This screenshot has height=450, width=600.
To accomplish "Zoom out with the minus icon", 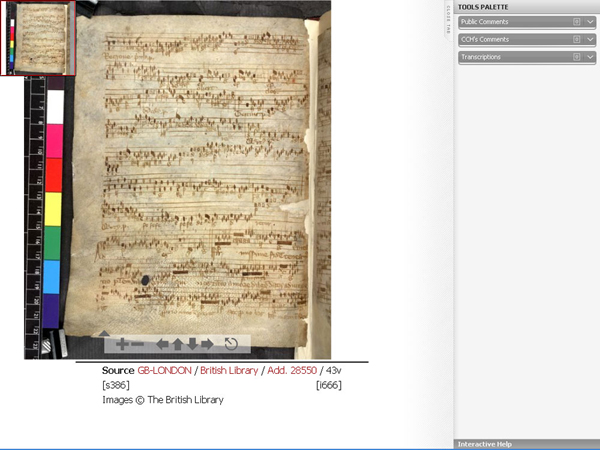I will pos(137,344).
